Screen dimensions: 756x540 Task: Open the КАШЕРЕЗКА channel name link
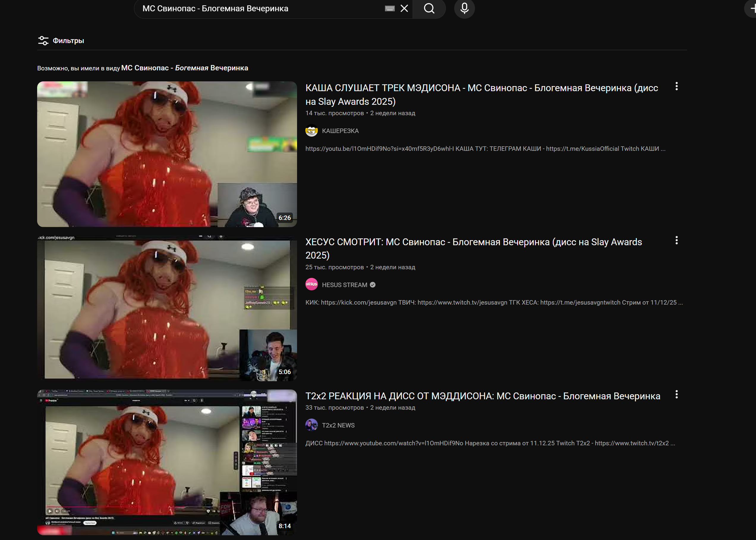[x=340, y=131]
